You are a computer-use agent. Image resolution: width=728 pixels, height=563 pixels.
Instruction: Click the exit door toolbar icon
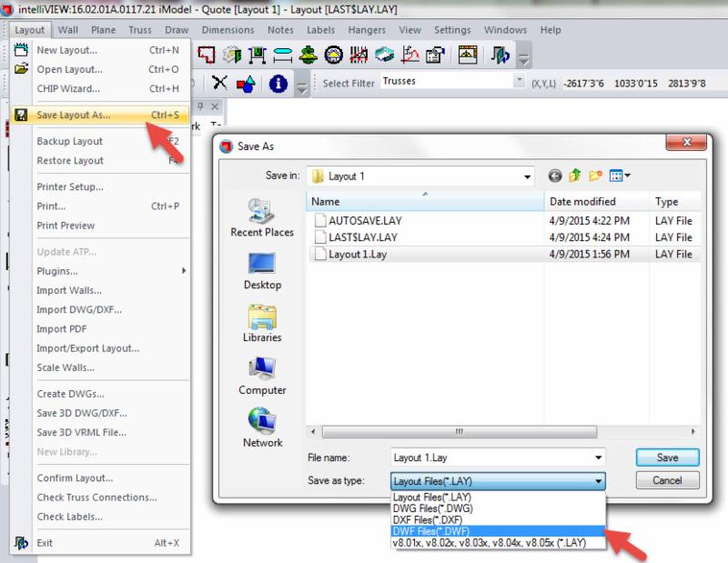tap(500, 55)
